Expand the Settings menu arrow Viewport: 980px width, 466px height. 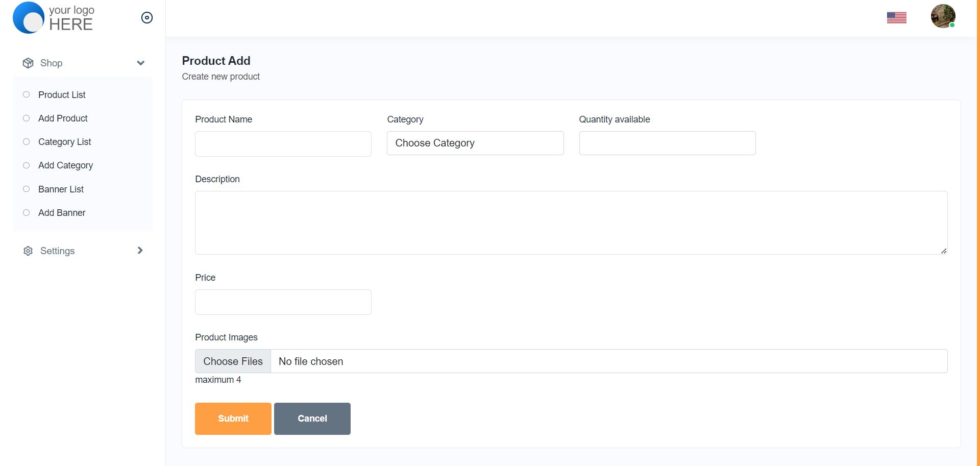(x=140, y=251)
